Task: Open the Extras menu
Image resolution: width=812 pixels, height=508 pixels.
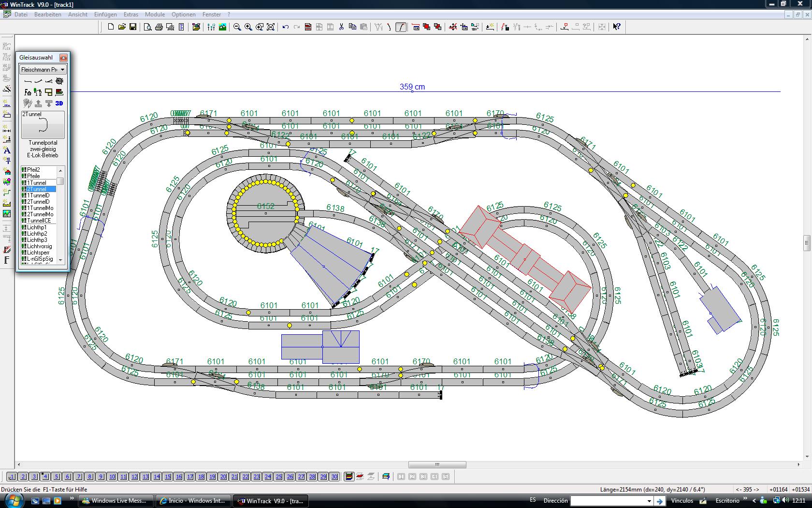Action: click(130, 15)
